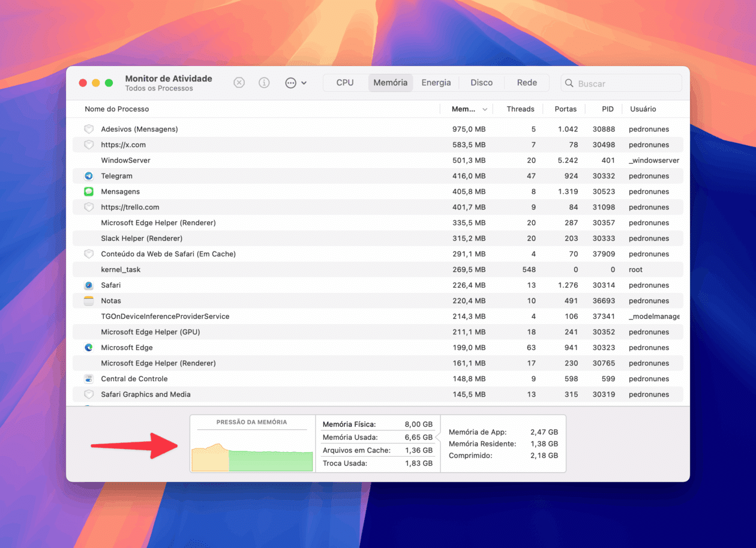
Task: Click Comprimido 2,18 GB value
Action: coord(544,456)
